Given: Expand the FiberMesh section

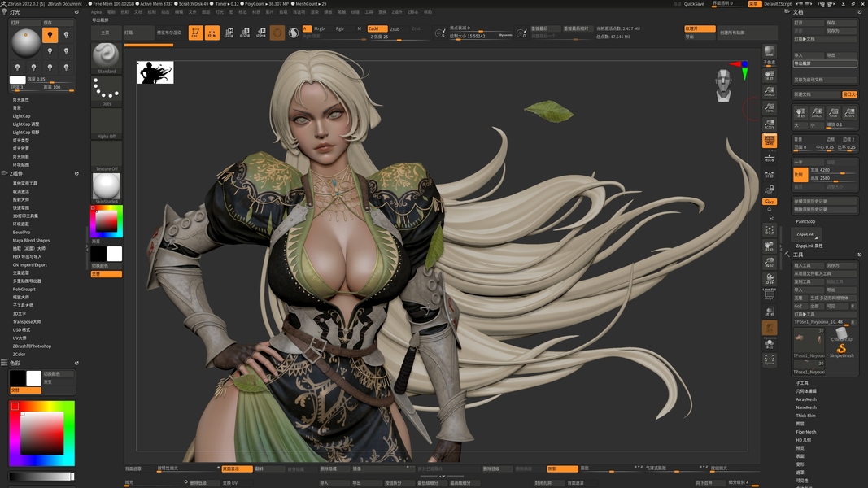Looking at the screenshot, I should click(806, 432).
